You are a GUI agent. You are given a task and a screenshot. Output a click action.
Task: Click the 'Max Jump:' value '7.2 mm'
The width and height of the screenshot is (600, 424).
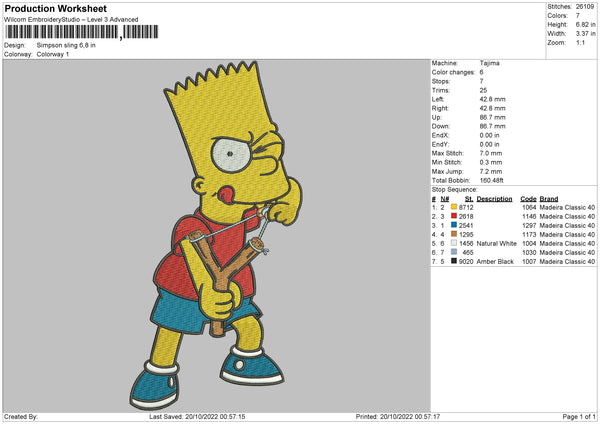[x=491, y=171]
